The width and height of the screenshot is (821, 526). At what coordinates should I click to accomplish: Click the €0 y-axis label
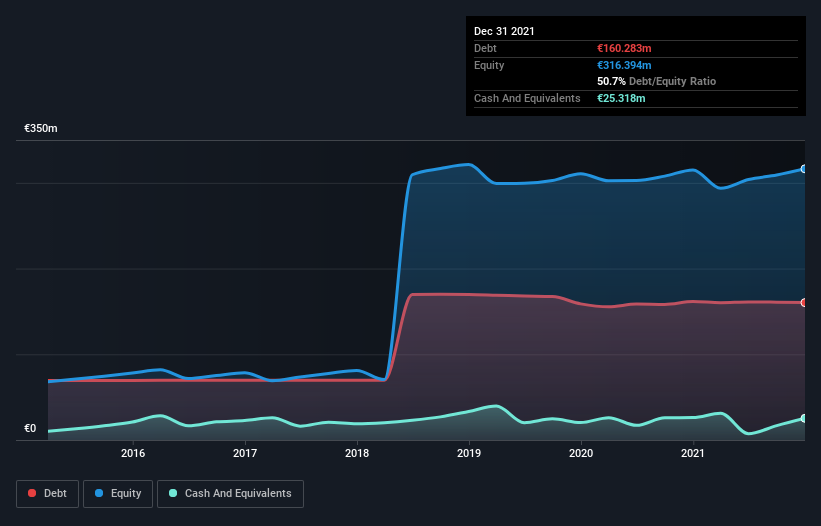coord(30,428)
